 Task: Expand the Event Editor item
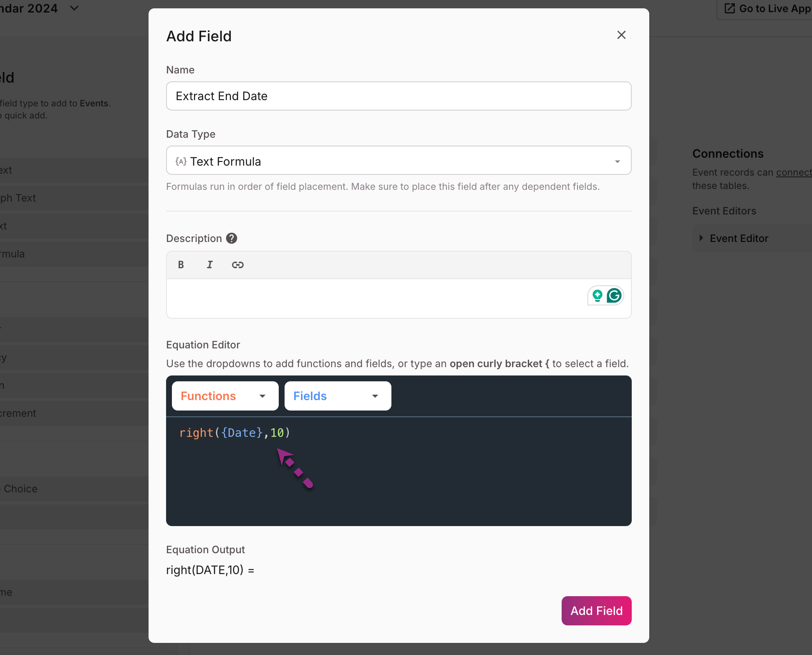click(701, 238)
